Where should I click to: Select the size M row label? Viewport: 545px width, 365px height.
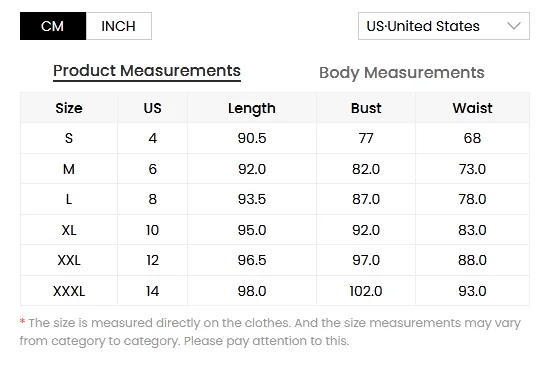point(69,169)
